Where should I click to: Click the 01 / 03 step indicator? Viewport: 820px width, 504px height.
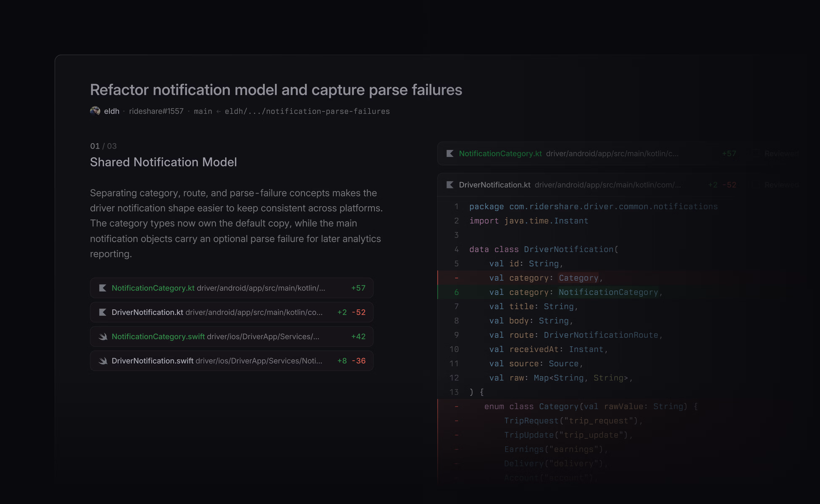point(103,146)
